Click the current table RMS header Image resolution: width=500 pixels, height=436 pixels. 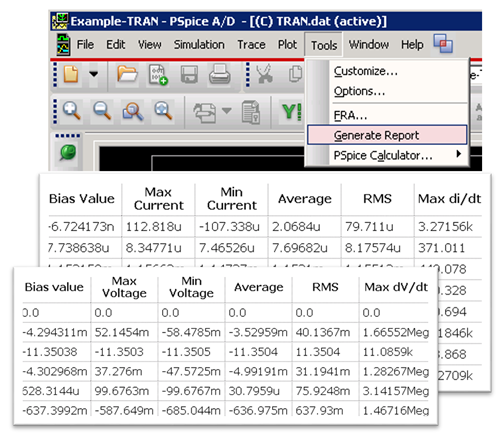coord(377,199)
